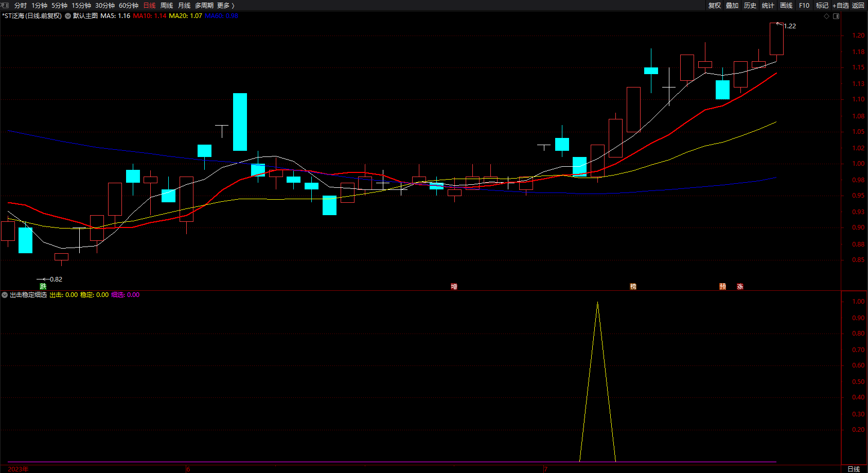Switch to the 周线 weekly tab

point(167,5)
